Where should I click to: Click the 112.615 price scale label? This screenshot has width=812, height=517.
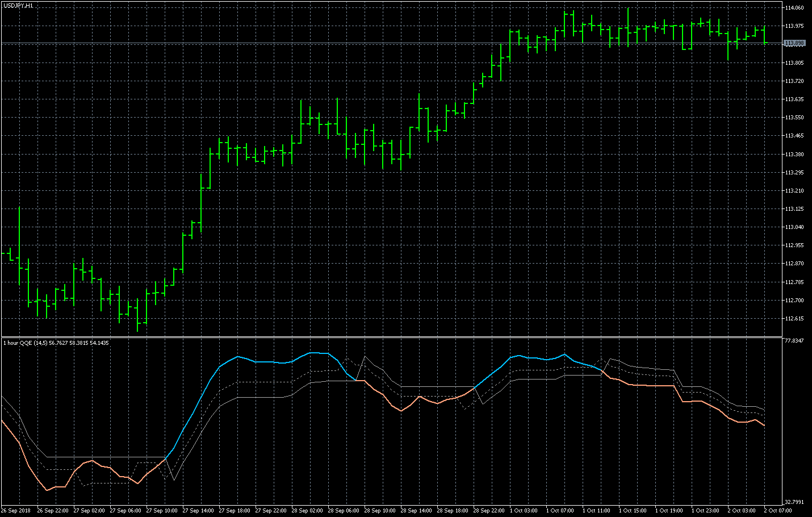click(794, 319)
